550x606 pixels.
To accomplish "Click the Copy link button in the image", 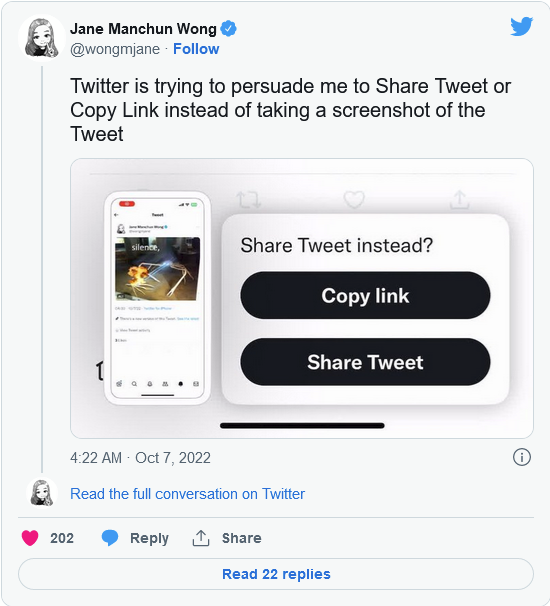I will (x=365, y=295).
